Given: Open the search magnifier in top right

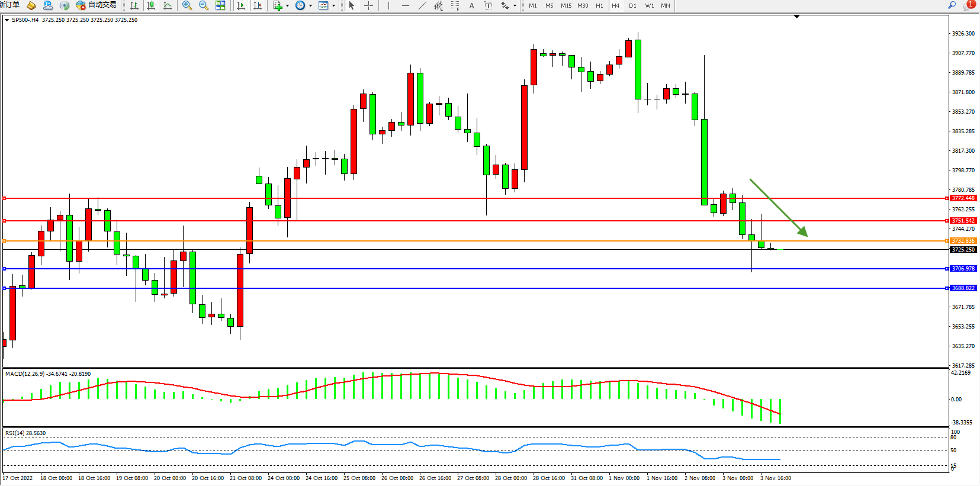Looking at the screenshot, I should tap(952, 5).
